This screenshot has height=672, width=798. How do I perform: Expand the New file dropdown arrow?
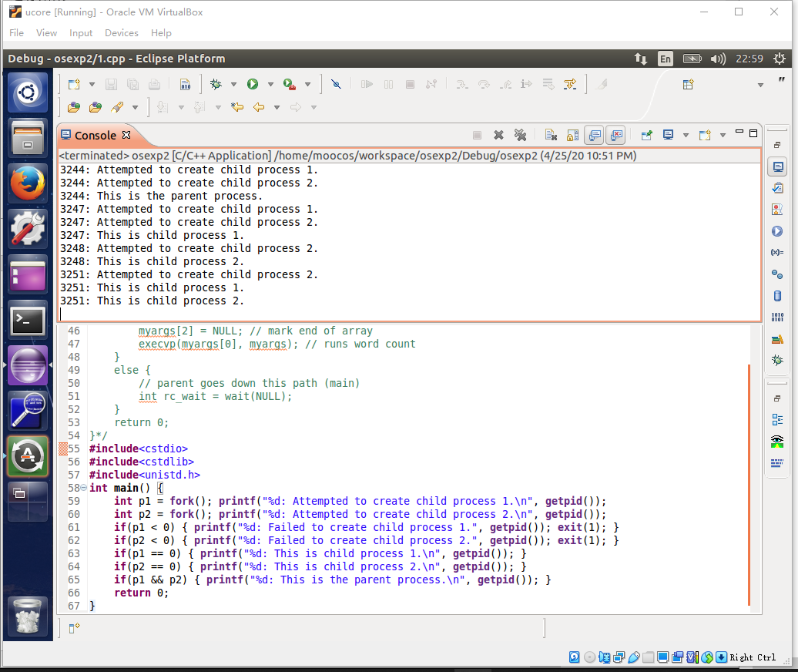(92, 85)
